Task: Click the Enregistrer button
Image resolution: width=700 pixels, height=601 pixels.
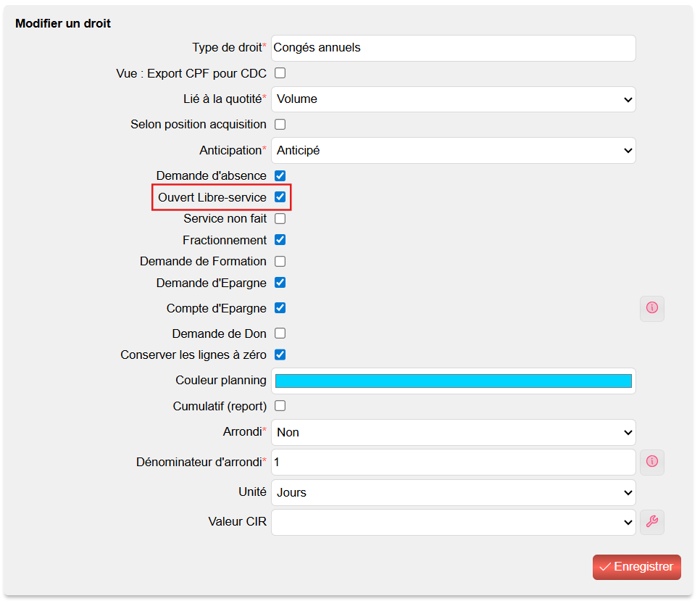Action: point(637,567)
